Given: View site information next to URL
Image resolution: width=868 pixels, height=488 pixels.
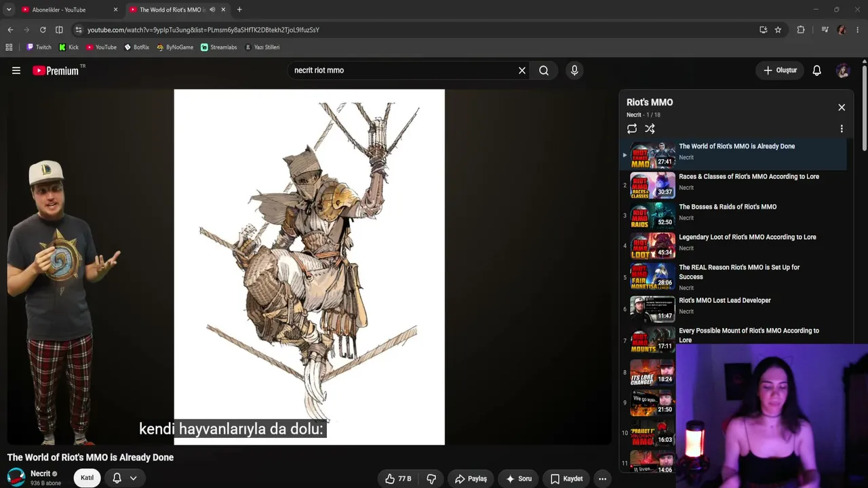Looking at the screenshot, I should [79, 30].
